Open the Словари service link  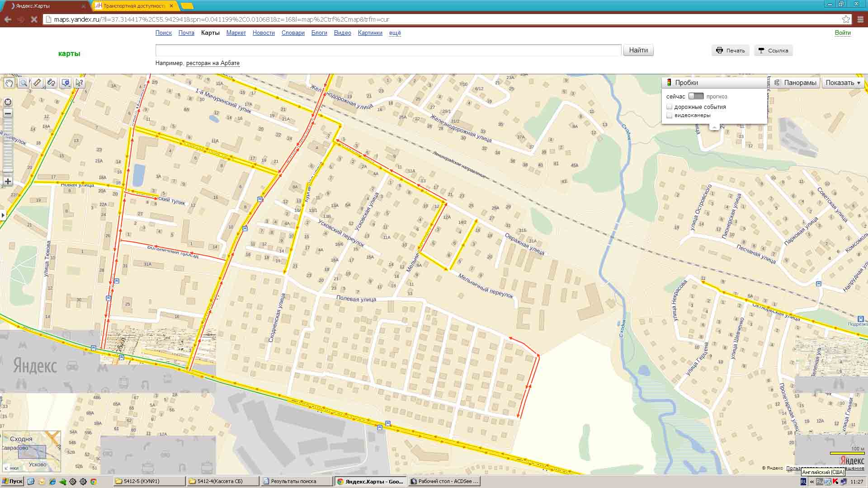click(293, 33)
